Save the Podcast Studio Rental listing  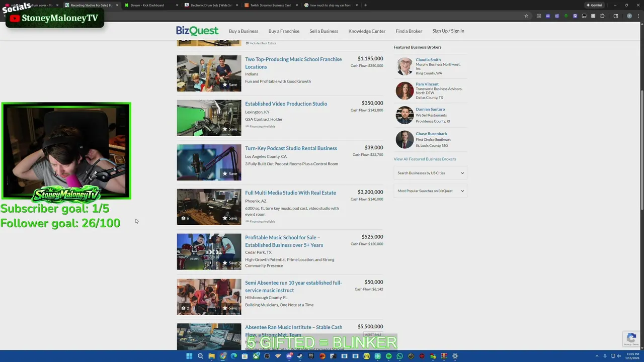pyautogui.click(x=230, y=173)
